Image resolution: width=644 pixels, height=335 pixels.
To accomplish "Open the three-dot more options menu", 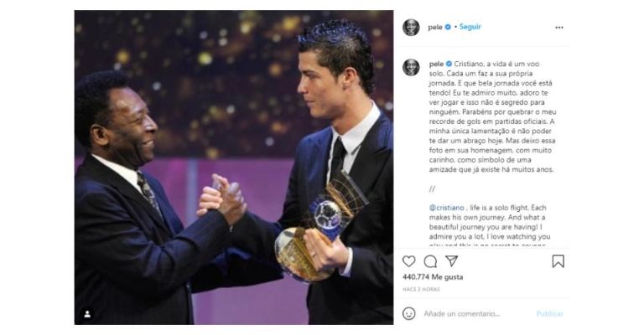I will click(559, 28).
